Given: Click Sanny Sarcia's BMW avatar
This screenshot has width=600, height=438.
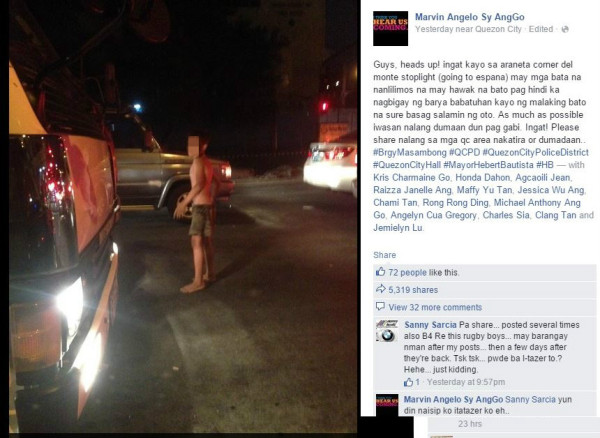Looking at the screenshot, I should [x=387, y=331].
